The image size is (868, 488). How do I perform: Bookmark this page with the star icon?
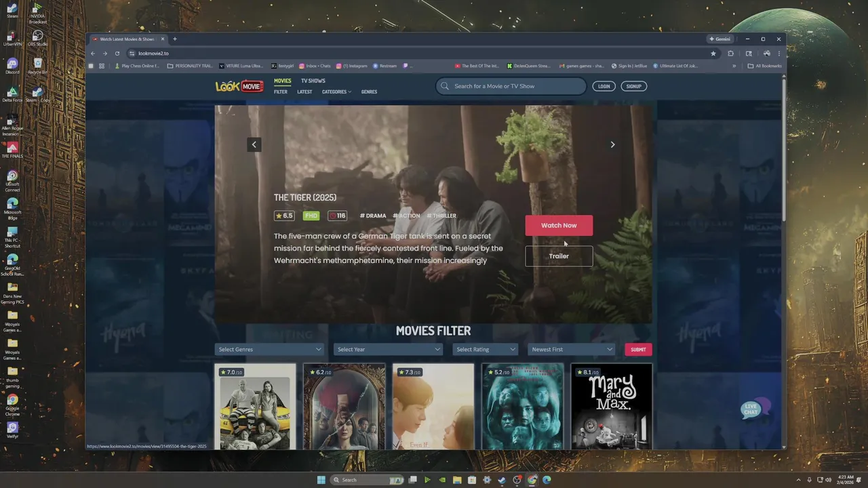click(x=713, y=54)
